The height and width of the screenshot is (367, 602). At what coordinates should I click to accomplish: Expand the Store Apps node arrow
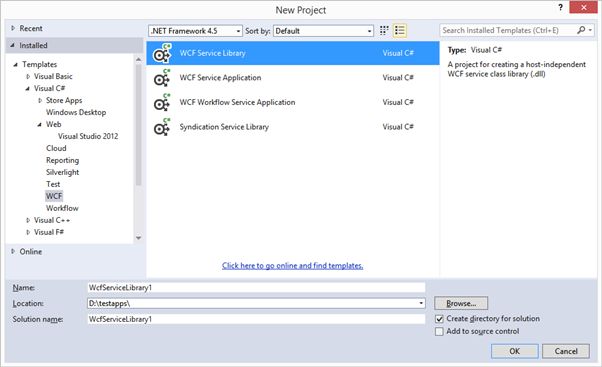pos(40,101)
